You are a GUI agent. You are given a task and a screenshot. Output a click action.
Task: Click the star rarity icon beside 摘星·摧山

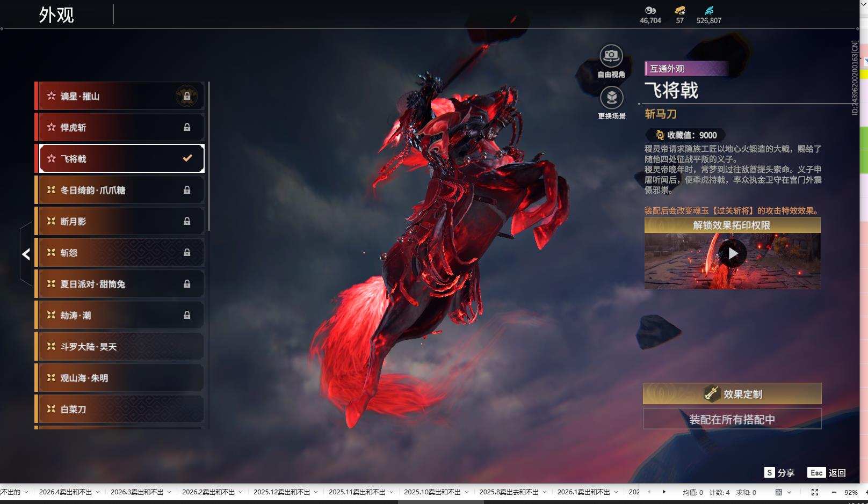(51, 96)
